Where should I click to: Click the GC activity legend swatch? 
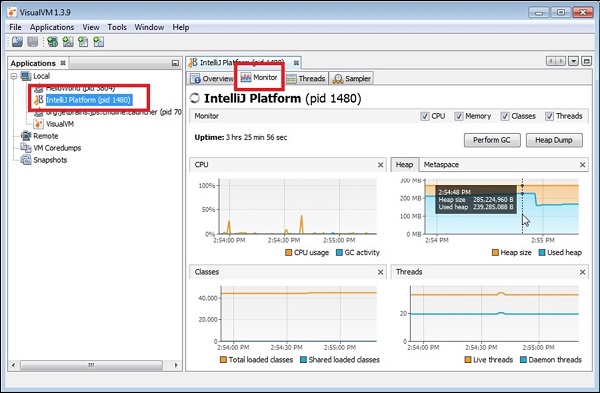[339, 253]
